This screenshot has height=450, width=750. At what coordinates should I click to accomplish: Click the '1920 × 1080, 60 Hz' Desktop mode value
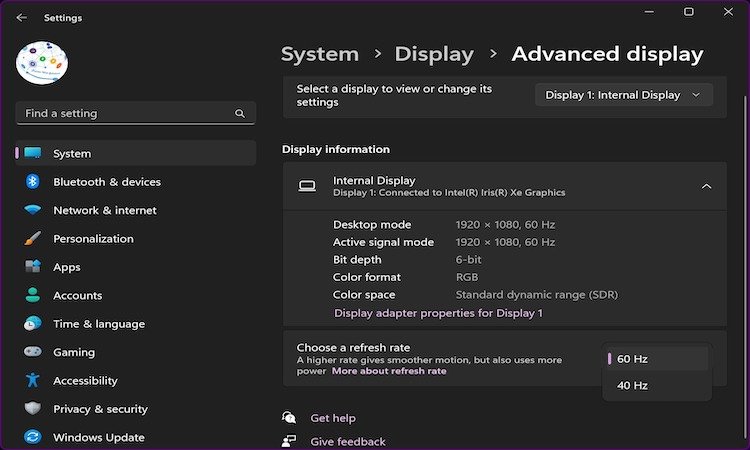click(x=505, y=224)
